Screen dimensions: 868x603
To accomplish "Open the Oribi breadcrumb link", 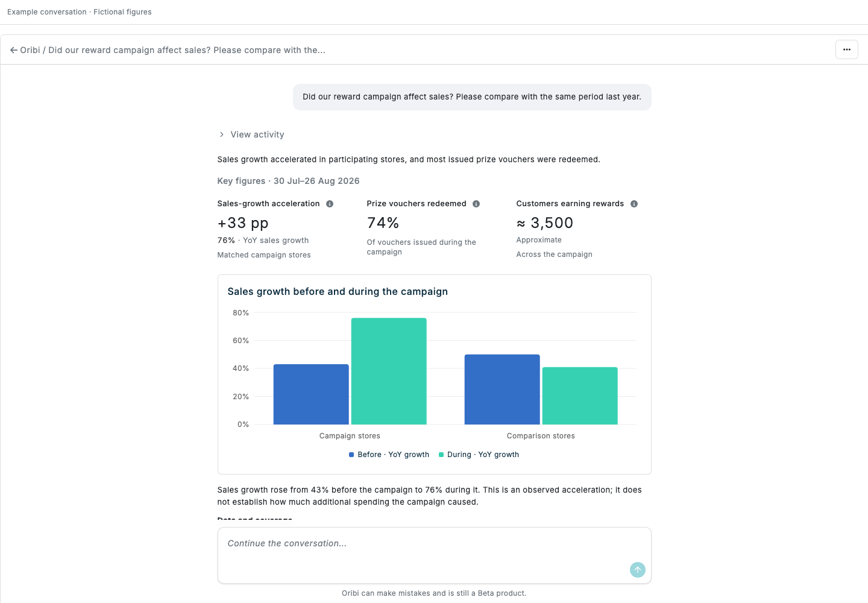I will coord(30,50).
